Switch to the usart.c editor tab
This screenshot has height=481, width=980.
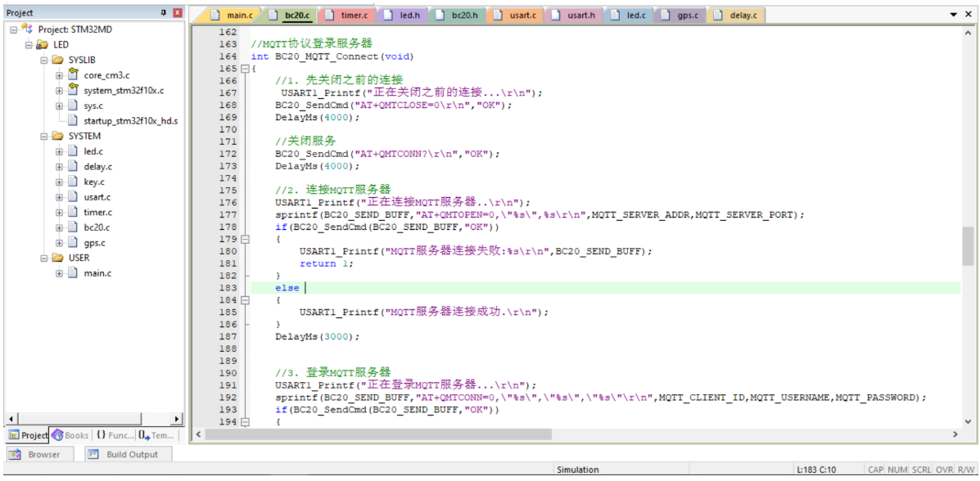(x=516, y=15)
